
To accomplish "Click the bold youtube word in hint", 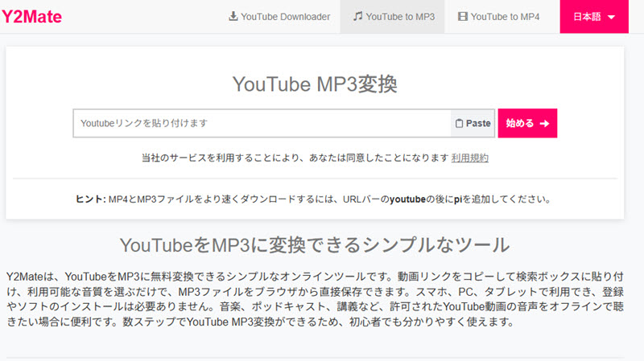I will coord(407,199).
